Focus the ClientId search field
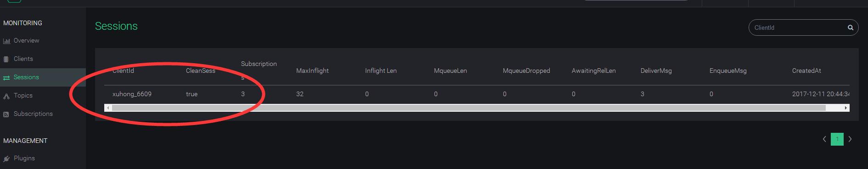 pyautogui.click(x=798, y=28)
